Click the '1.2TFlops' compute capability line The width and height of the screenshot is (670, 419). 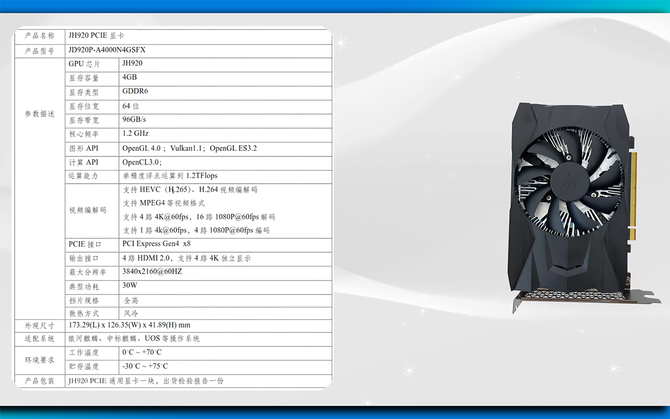tap(170, 176)
